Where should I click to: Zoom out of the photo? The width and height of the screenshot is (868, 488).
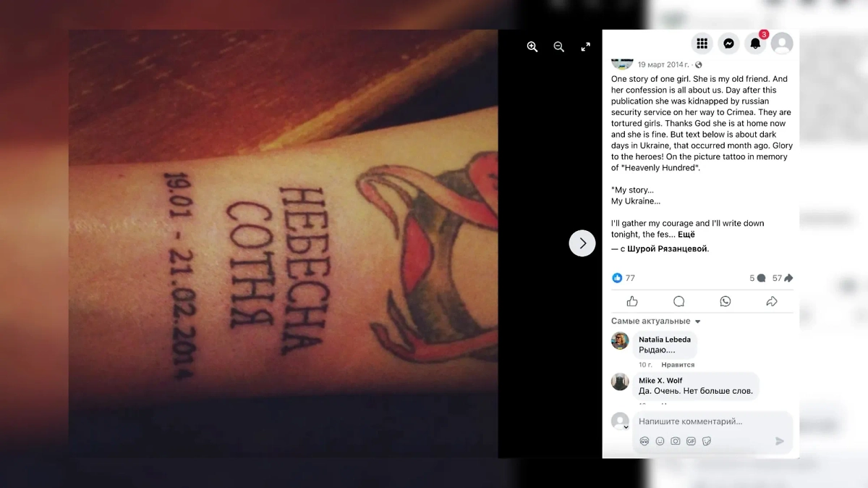click(x=559, y=47)
